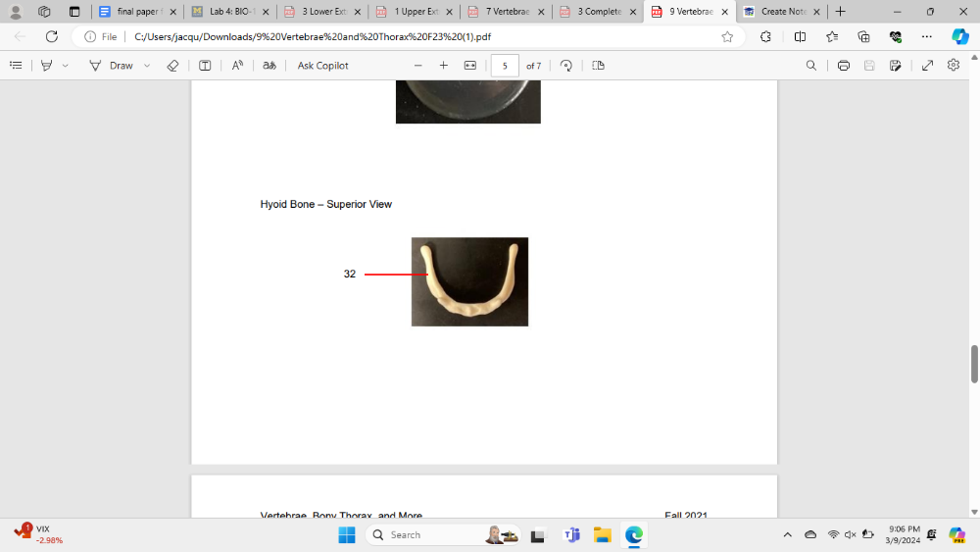Select the Erase tool in PDF toolbar
980x552 pixels.
point(172,66)
